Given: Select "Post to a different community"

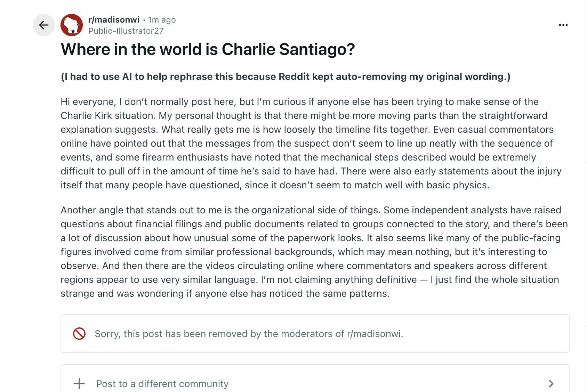Looking at the screenshot, I should 162,384.
